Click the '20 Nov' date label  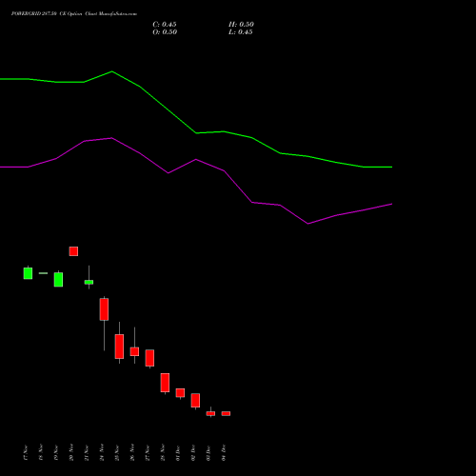71,453
